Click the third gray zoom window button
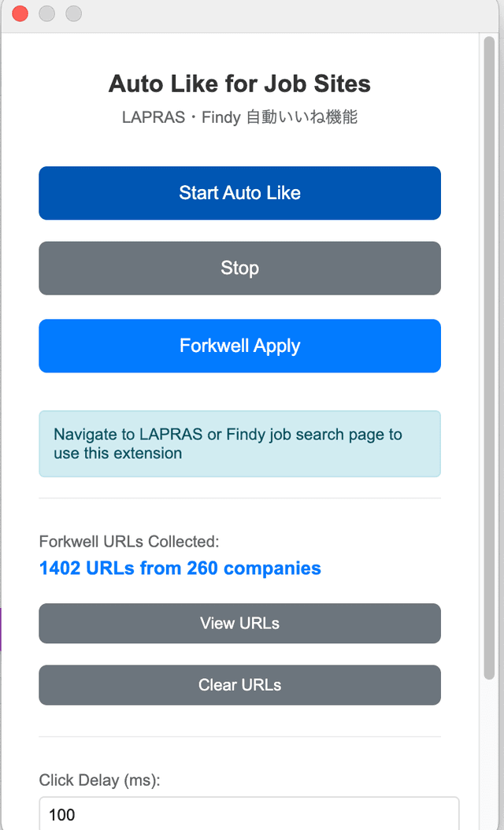504x830 pixels. [x=73, y=13]
